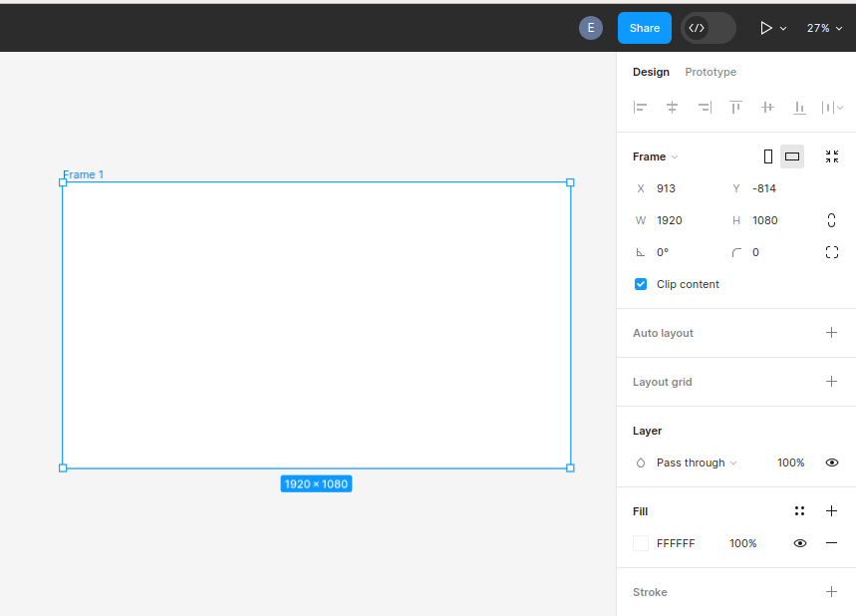Open the 27% zoom dropdown

[824, 28]
